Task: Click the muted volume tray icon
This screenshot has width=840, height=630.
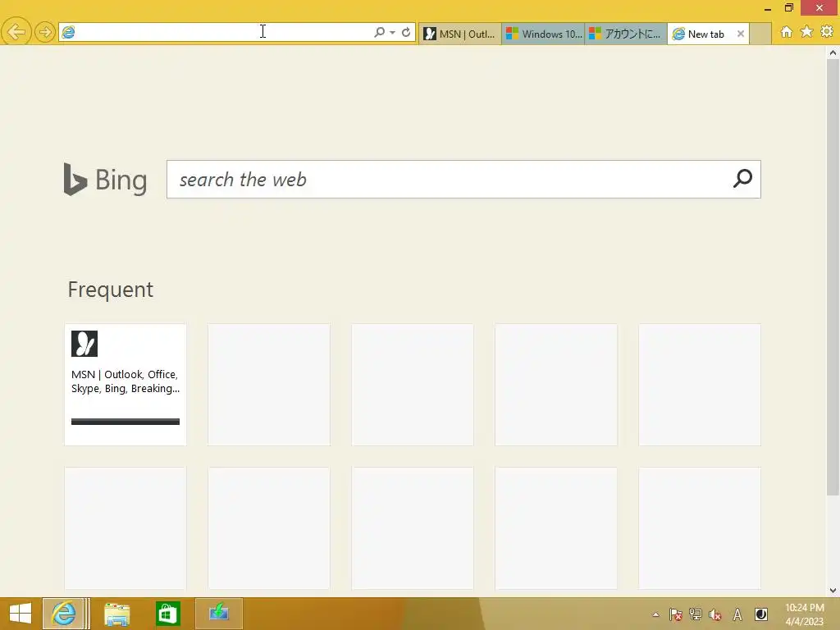Action: point(715,614)
